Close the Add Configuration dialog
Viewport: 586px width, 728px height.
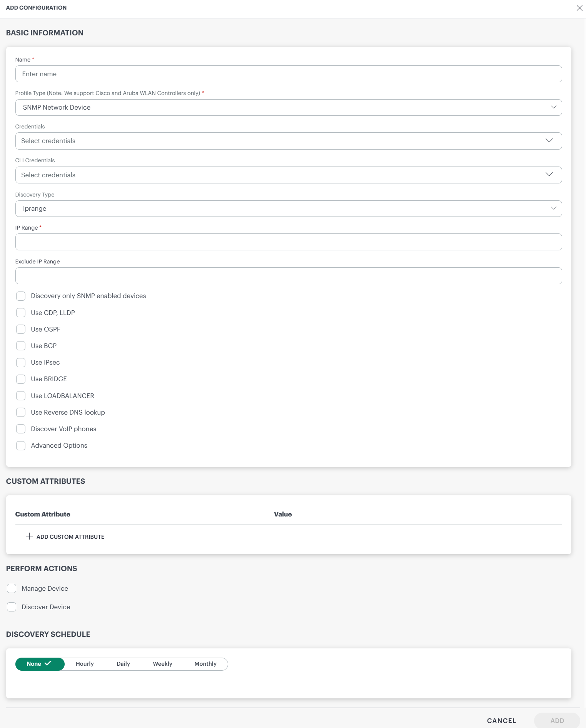(x=579, y=8)
